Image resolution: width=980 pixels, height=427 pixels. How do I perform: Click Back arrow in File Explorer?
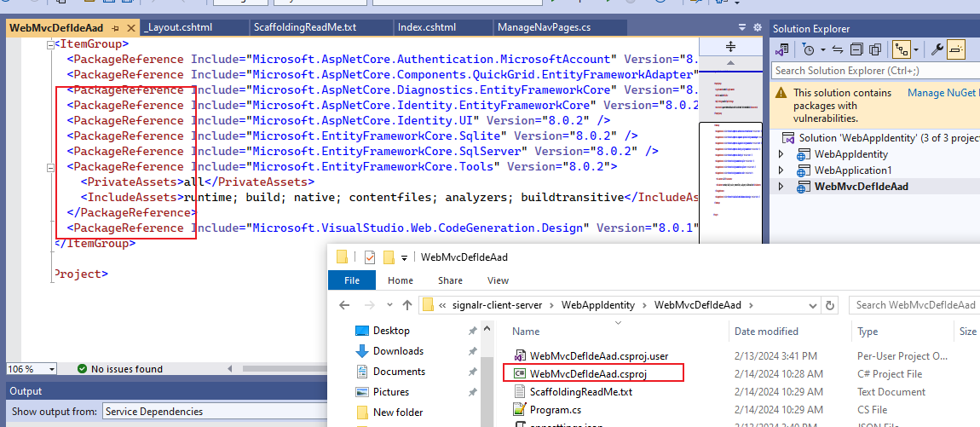tap(343, 305)
